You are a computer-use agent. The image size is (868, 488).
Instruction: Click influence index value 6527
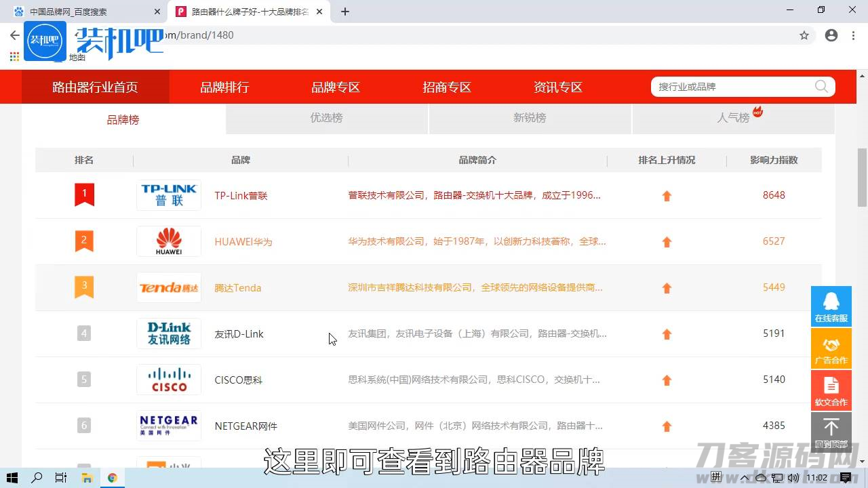774,241
